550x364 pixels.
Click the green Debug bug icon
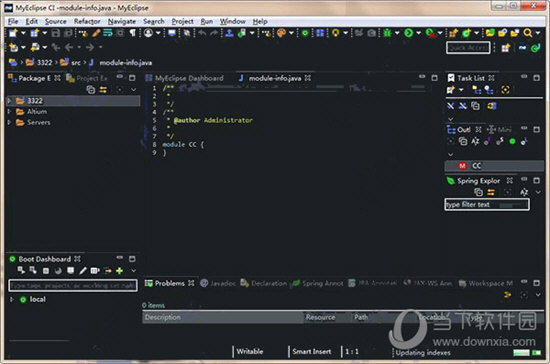coord(387,33)
